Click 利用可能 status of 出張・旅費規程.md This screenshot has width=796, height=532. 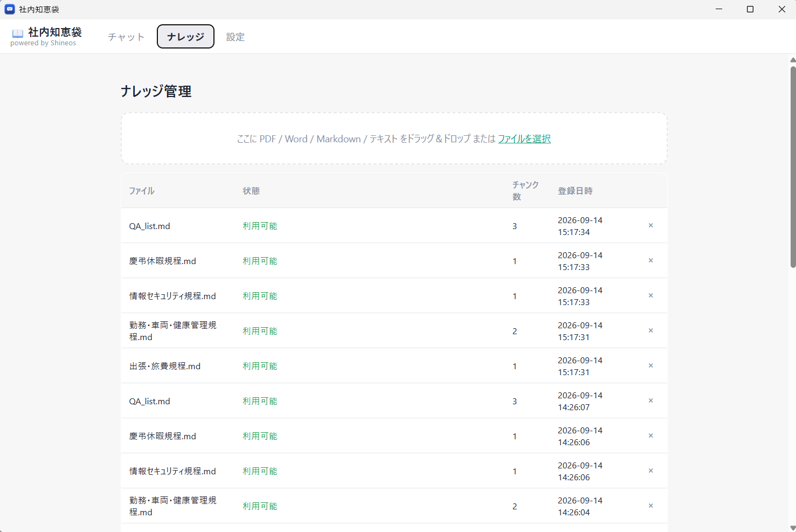260,366
